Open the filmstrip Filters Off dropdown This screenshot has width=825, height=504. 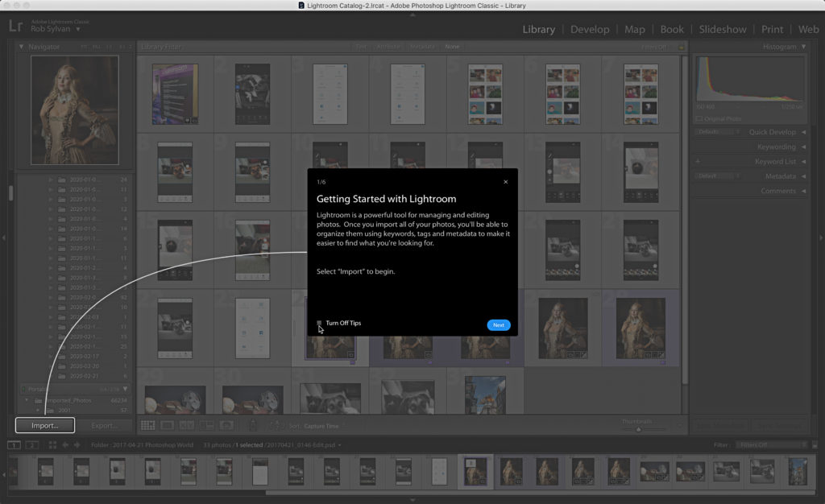771,445
